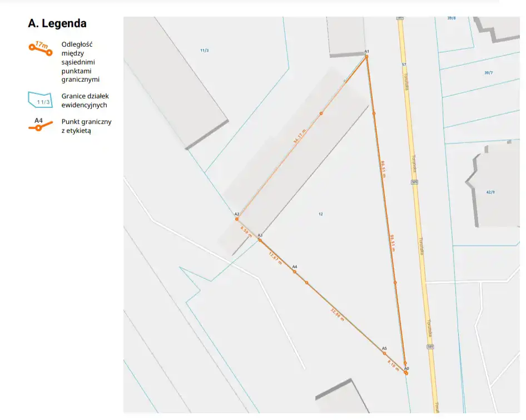Pick boundary point A3 marker
Viewport: 526px width, 420px height.
pos(260,240)
